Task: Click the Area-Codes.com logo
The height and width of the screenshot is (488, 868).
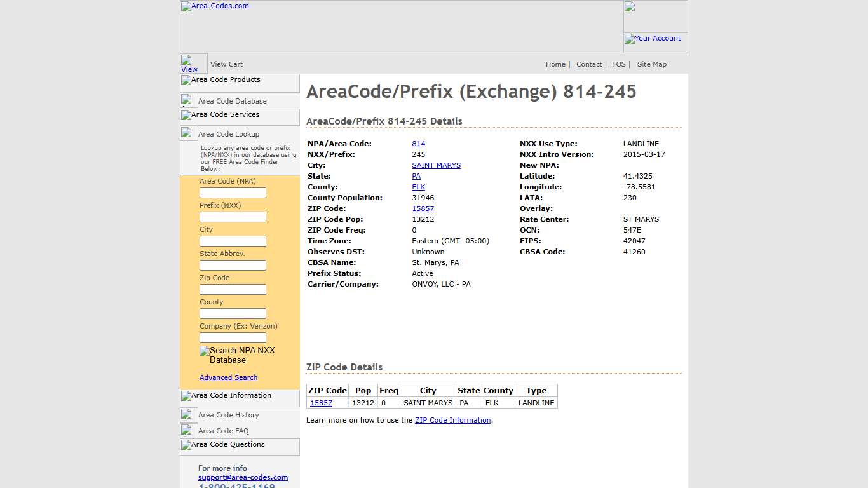Action: click(214, 6)
